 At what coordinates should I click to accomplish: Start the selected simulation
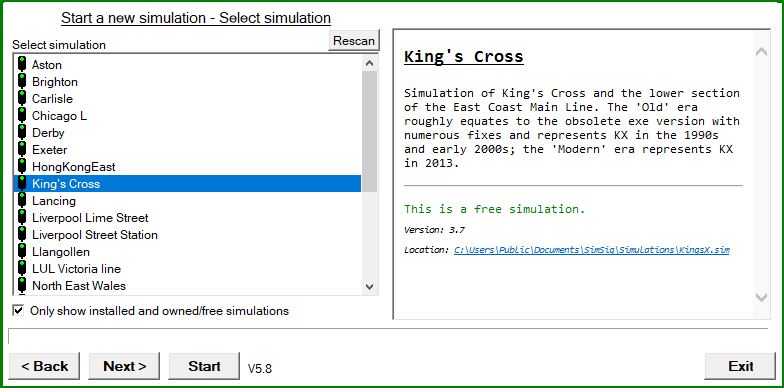point(204,366)
